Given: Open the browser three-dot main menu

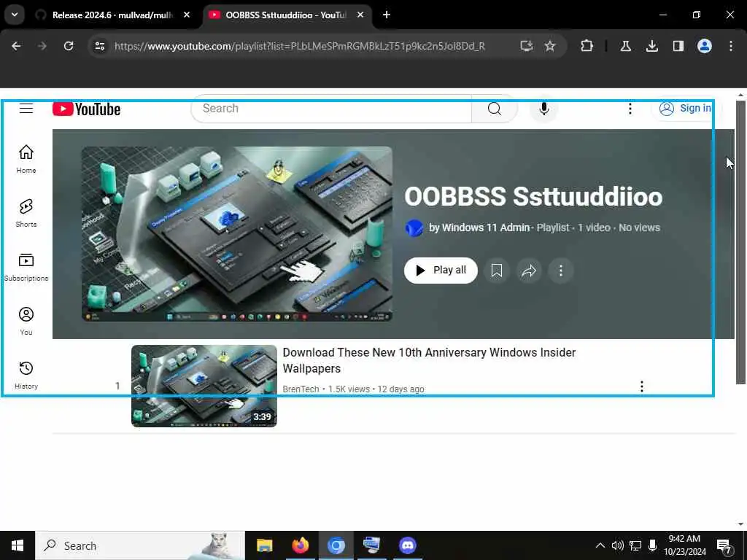Looking at the screenshot, I should (730, 46).
